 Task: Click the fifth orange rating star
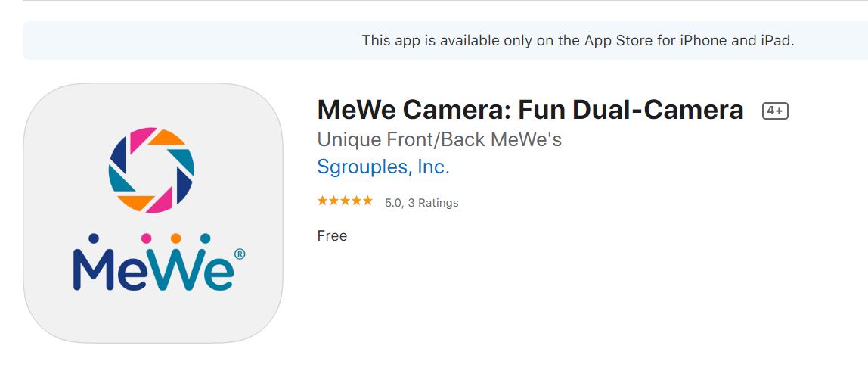[367, 201]
